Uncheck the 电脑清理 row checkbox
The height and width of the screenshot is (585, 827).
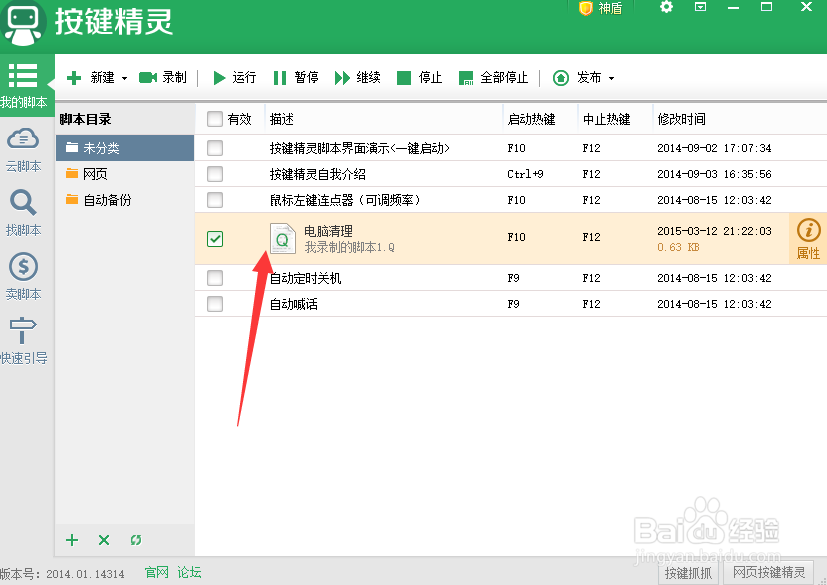(215, 238)
